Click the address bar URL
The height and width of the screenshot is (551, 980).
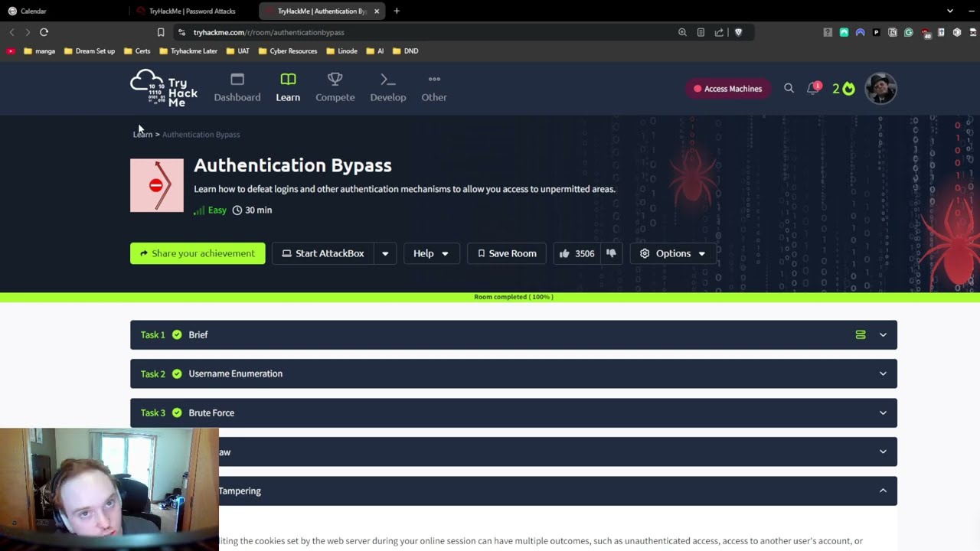[269, 32]
